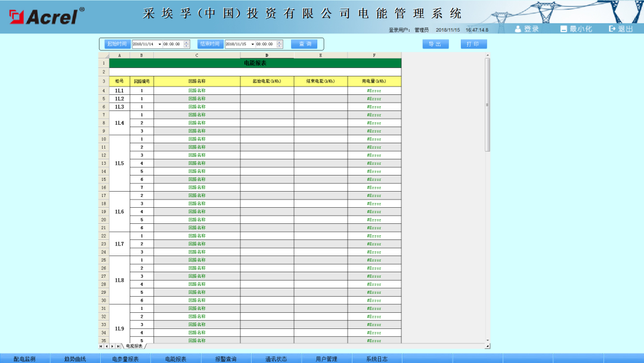Click the previous sheet navigation arrow icon
Screen dimensions: 644x363
point(107,345)
